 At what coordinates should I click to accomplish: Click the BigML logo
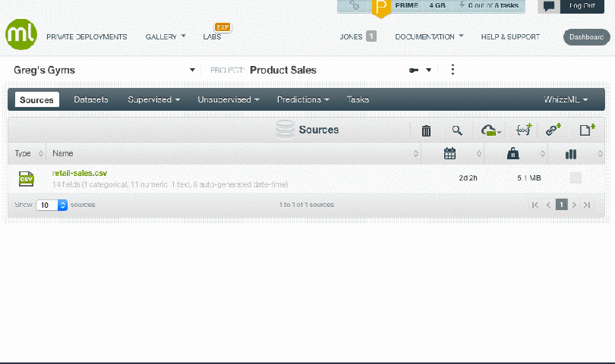pyautogui.click(x=20, y=34)
